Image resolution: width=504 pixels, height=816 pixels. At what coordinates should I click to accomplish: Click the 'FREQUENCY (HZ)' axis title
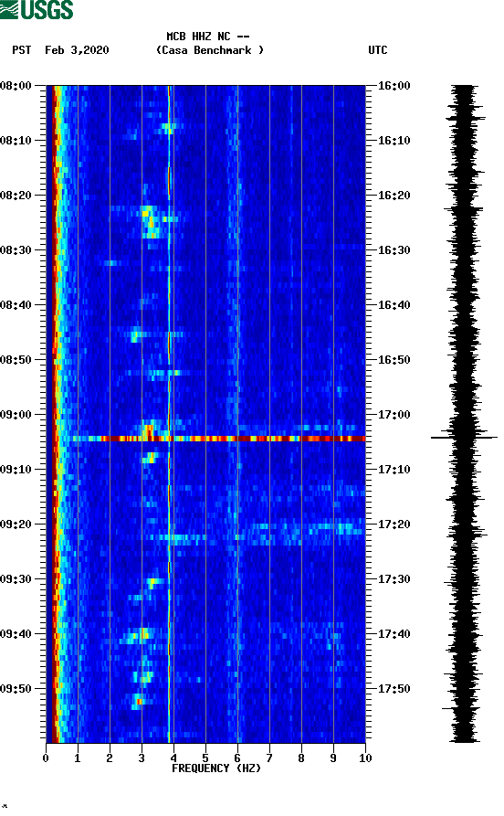tap(215, 768)
